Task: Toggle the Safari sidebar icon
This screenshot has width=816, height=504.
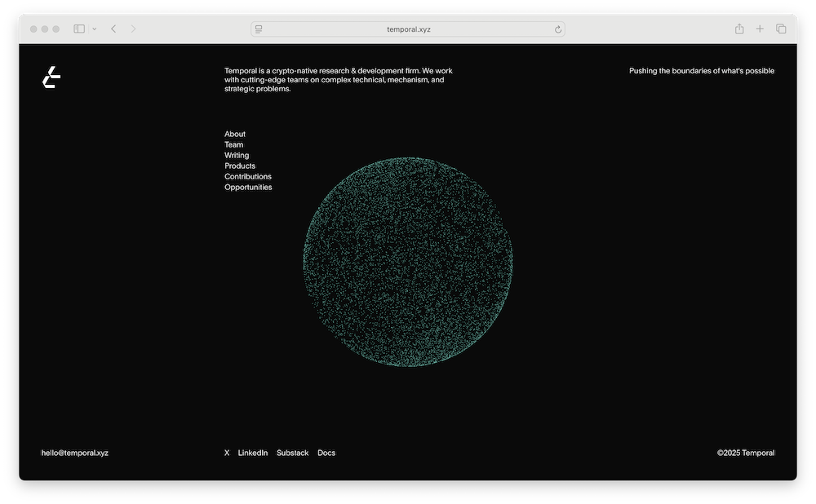Action: coord(79,29)
